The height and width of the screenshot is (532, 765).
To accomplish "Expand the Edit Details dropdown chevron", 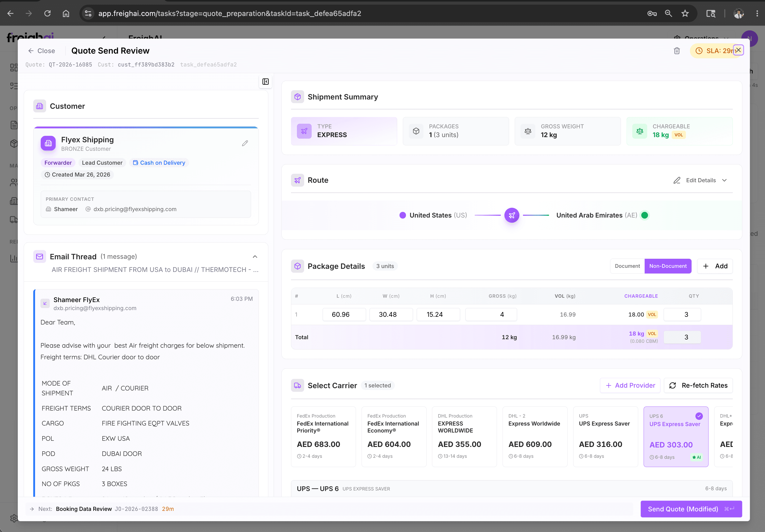I will [x=724, y=180].
